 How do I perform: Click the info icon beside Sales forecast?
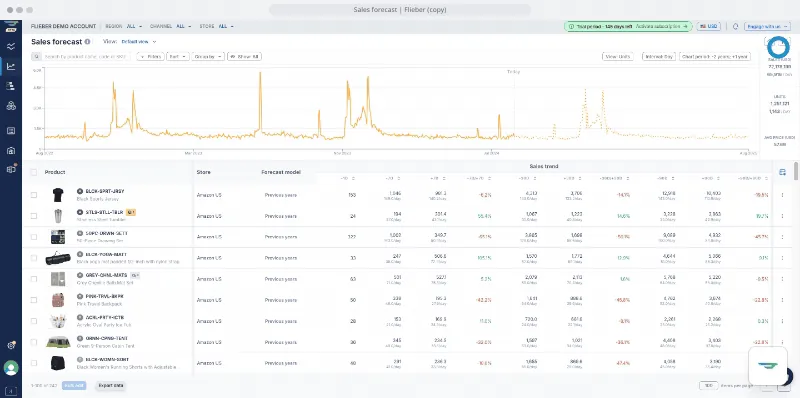(88, 42)
